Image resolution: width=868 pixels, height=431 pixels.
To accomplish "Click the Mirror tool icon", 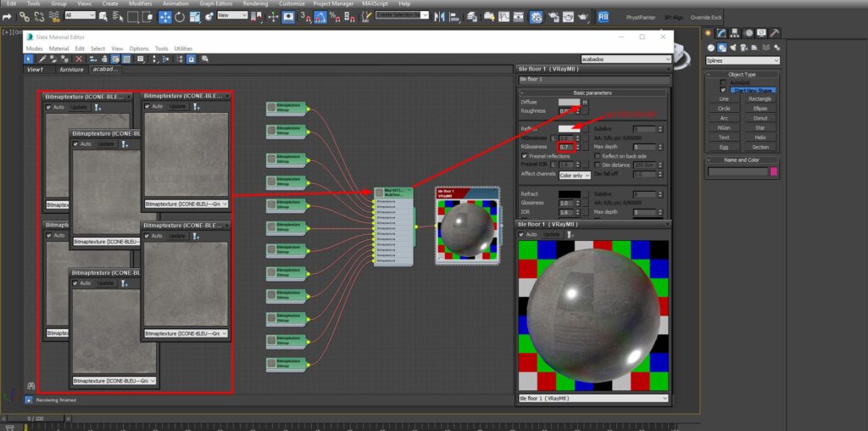I will click(441, 17).
